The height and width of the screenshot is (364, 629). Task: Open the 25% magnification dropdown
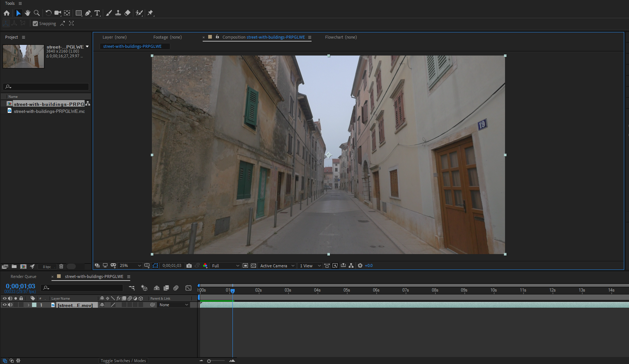(x=130, y=265)
